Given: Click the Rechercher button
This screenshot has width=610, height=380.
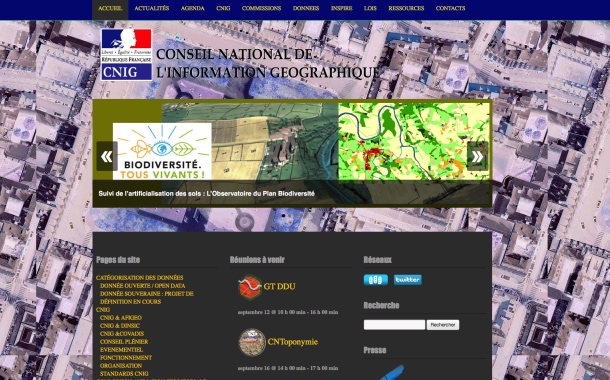Looking at the screenshot, I should [x=443, y=325].
